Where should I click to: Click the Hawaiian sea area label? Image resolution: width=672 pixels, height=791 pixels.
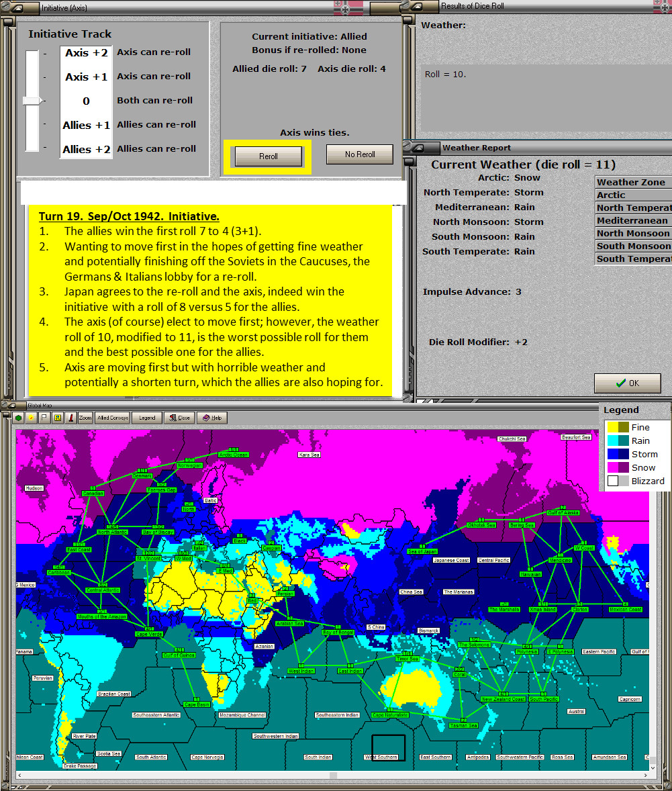531,575
